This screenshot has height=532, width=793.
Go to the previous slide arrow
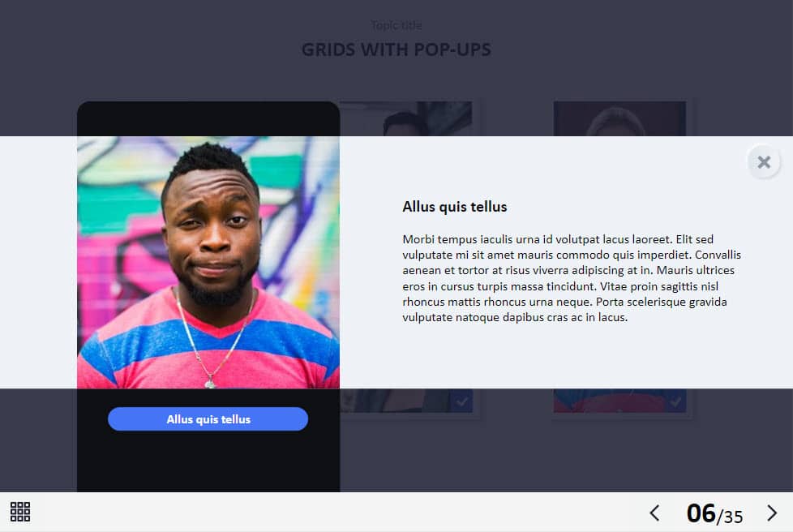pyautogui.click(x=654, y=513)
